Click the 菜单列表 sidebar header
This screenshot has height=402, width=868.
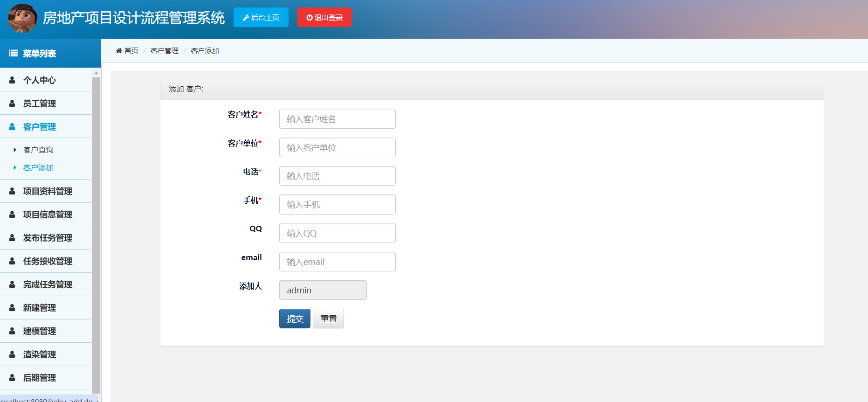50,53
